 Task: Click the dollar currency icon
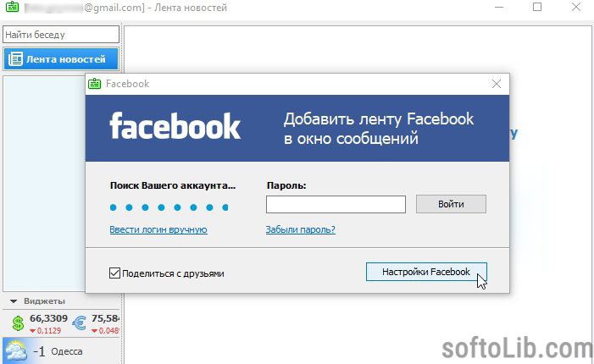pyautogui.click(x=18, y=324)
